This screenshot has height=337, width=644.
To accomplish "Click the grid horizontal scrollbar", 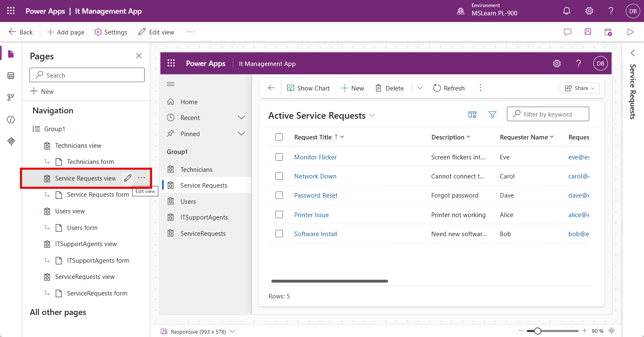I will point(329,281).
